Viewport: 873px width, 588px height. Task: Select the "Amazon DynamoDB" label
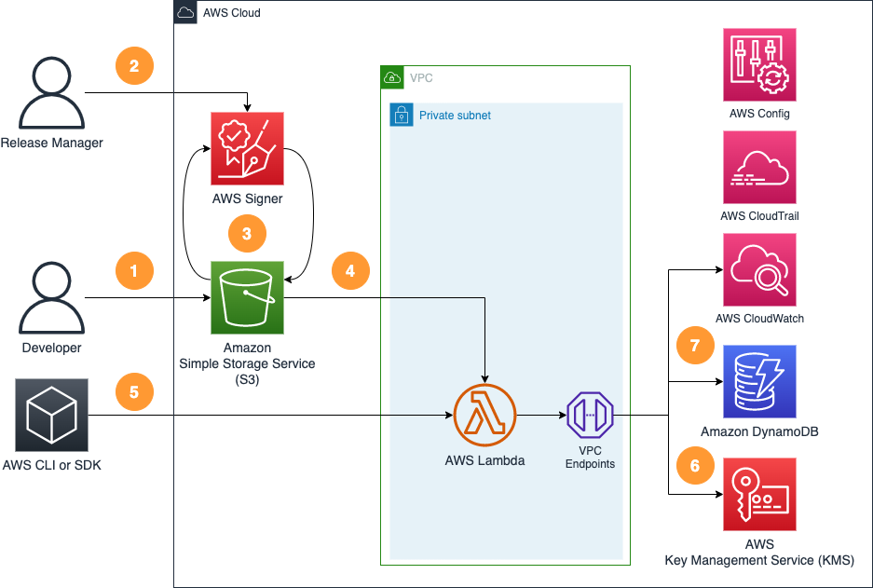point(759,431)
